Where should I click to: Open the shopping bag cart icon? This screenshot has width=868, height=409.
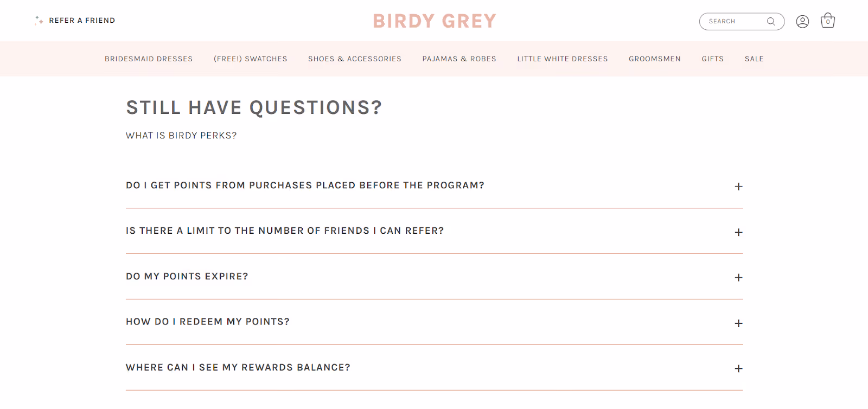coord(828,21)
